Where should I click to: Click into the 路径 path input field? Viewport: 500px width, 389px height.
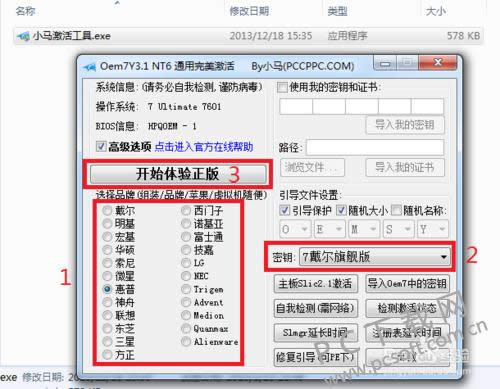tap(375, 147)
